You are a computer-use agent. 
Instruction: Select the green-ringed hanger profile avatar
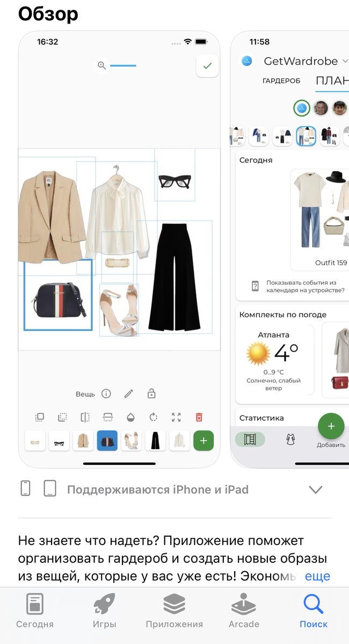pyautogui.click(x=302, y=108)
